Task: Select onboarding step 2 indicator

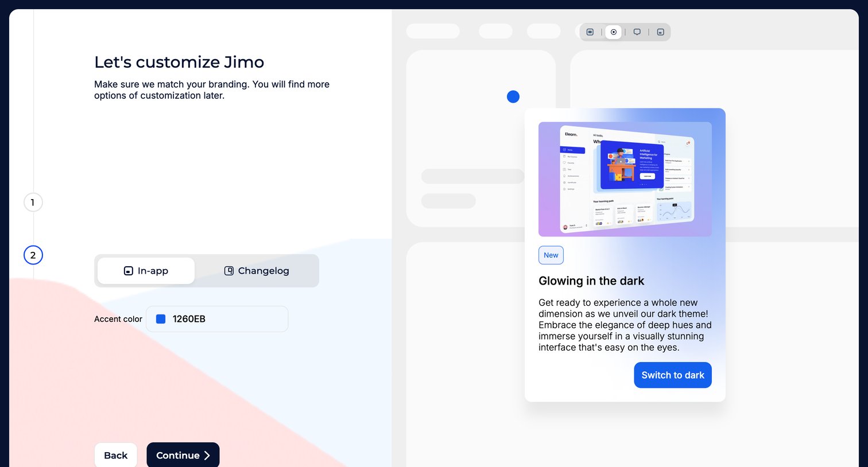Action: pos(33,255)
